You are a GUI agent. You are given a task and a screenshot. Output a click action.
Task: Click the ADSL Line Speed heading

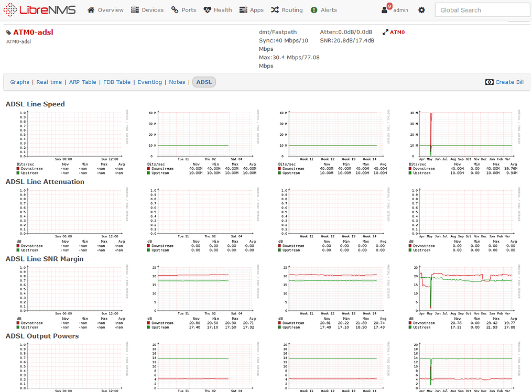(35, 104)
